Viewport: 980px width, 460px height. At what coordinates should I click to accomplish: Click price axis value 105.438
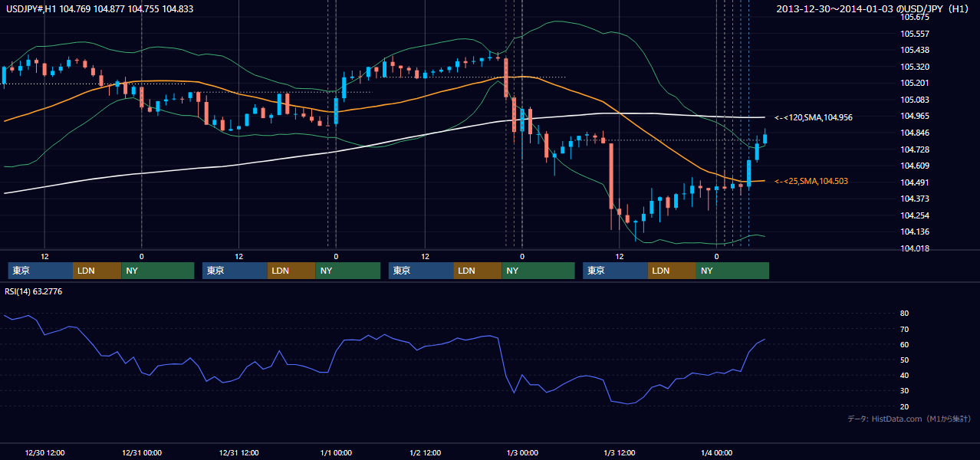tap(915, 50)
